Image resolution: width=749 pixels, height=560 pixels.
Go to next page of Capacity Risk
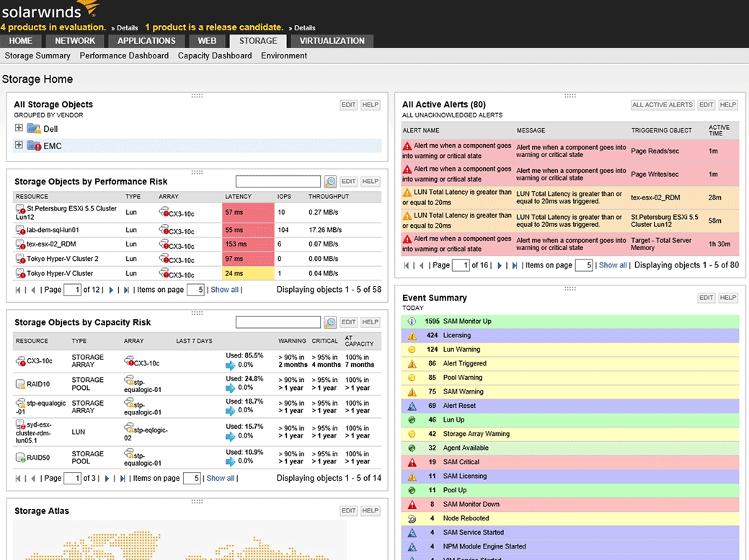pos(107,479)
